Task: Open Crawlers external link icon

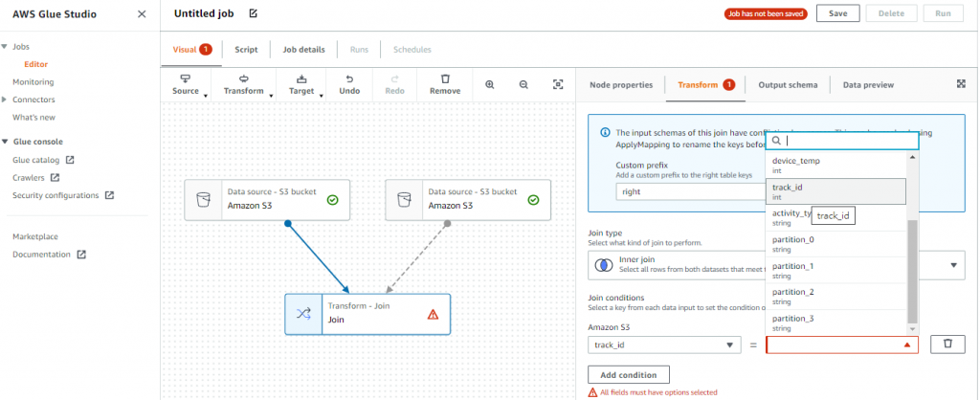Action: click(55, 177)
